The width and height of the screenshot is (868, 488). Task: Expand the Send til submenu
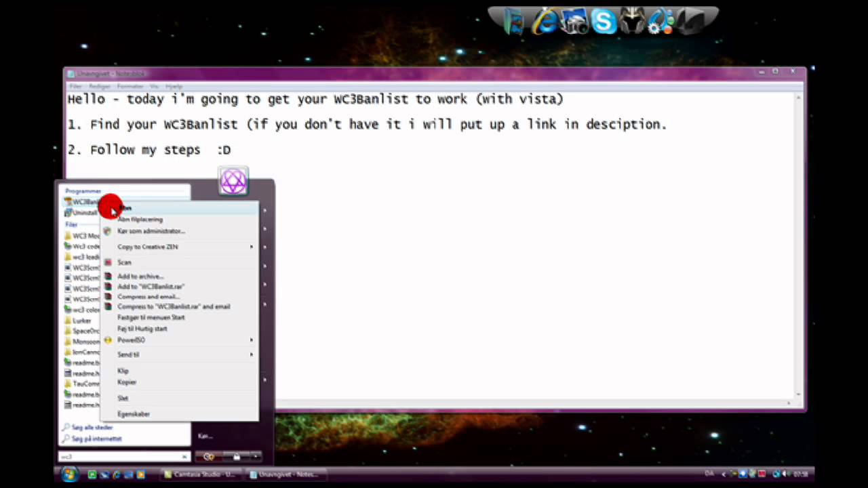click(179, 354)
